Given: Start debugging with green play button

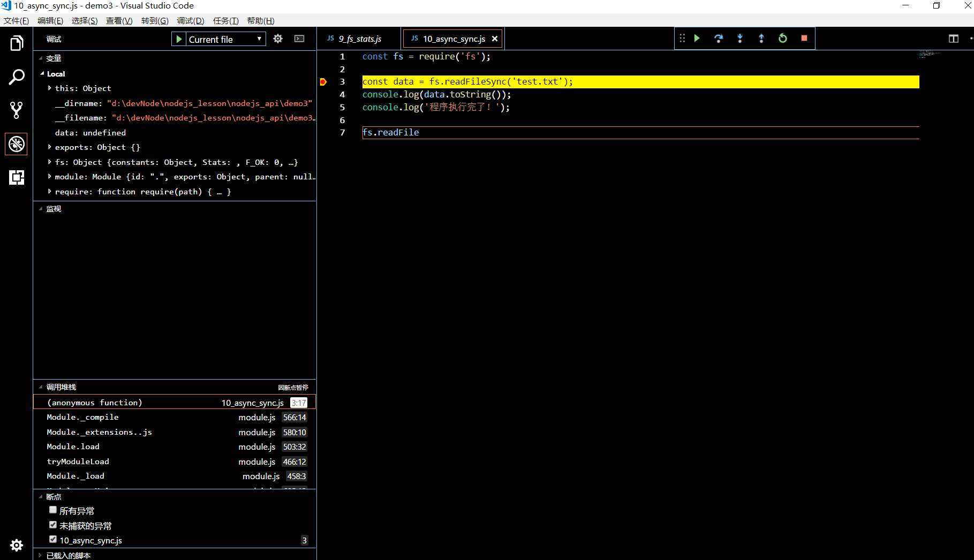Looking at the screenshot, I should tap(179, 39).
